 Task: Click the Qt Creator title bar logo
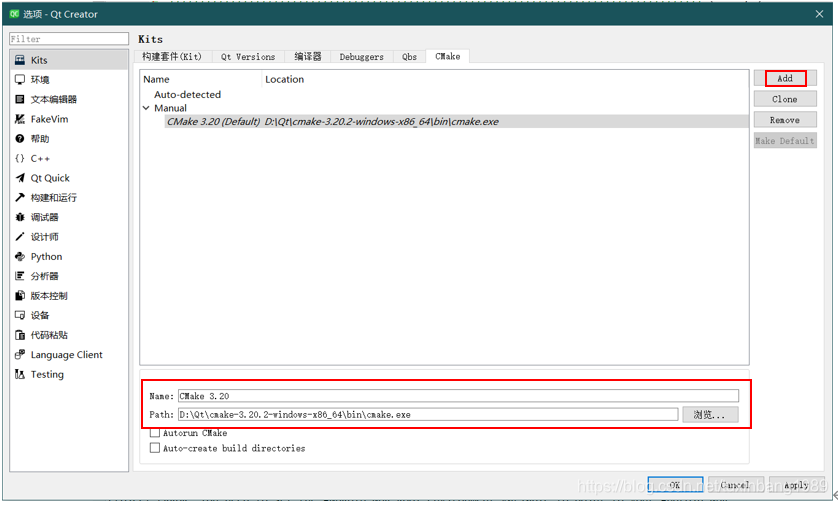click(14, 14)
